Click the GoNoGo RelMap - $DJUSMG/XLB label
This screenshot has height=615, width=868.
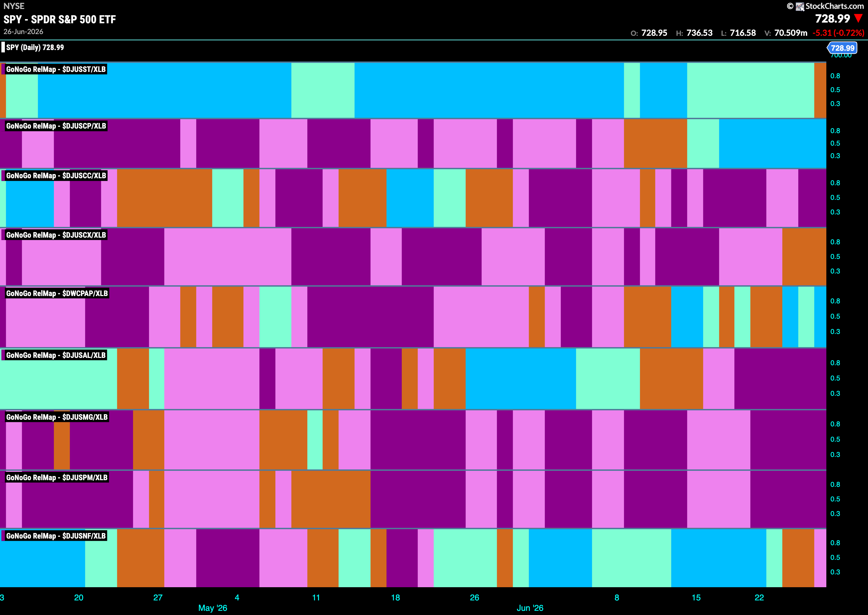(57, 417)
